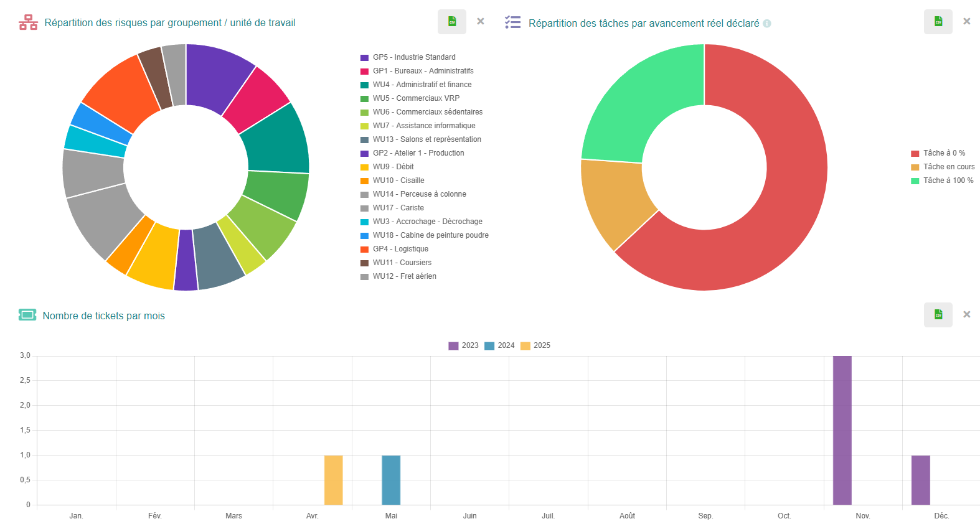The height and width of the screenshot is (529, 980).
Task: Select the blue May 2024 bar
Action: pos(391,480)
